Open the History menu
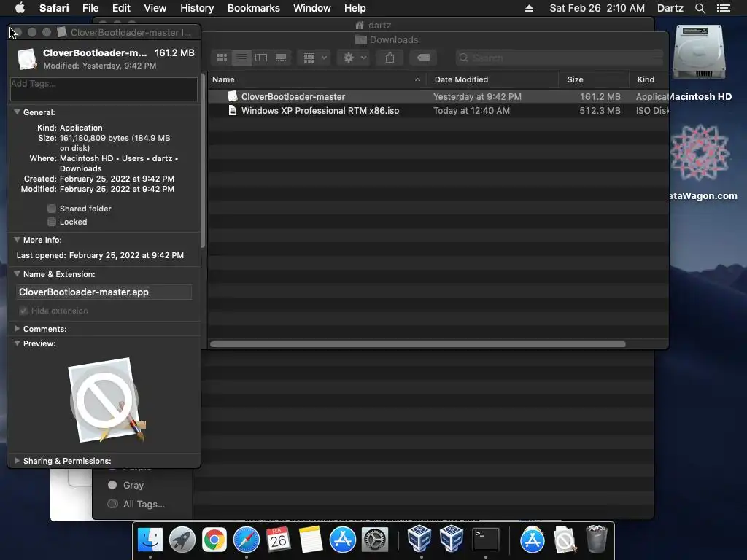 click(197, 8)
